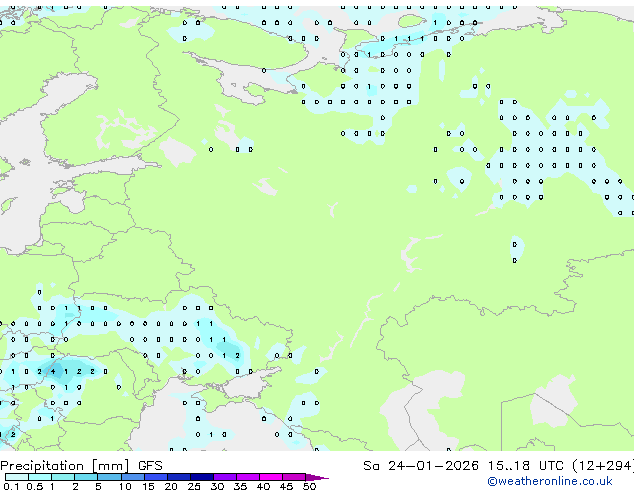The height and width of the screenshot is (490, 634).
Task: Click the legend label '0.5'
Action: (x=35, y=486)
